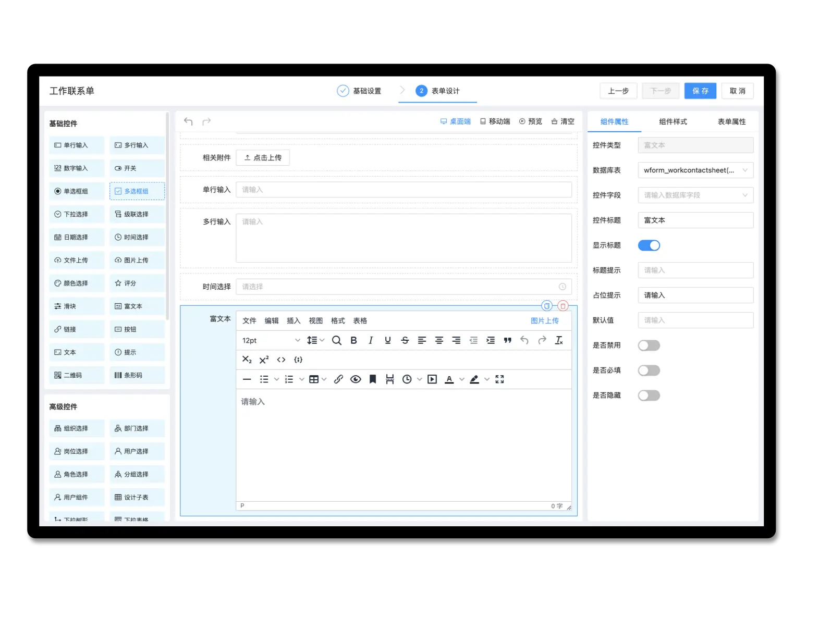Viewport: 831px width, 644px height.
Task: Insert an anchor bookmark
Action: [x=373, y=379]
